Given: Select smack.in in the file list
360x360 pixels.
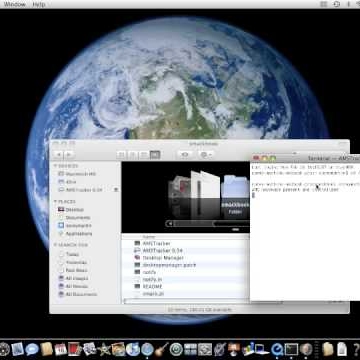Looking at the screenshot, I should (185, 294).
